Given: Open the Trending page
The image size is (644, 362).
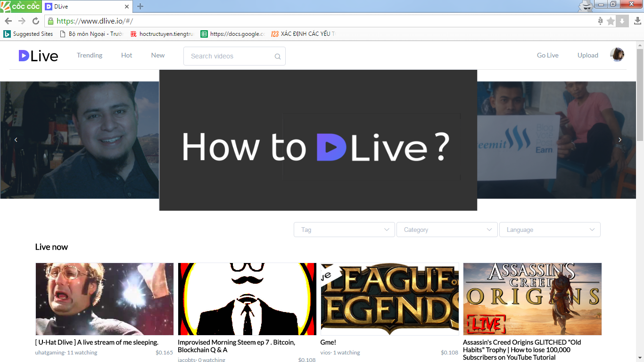Looking at the screenshot, I should pyautogui.click(x=90, y=55).
